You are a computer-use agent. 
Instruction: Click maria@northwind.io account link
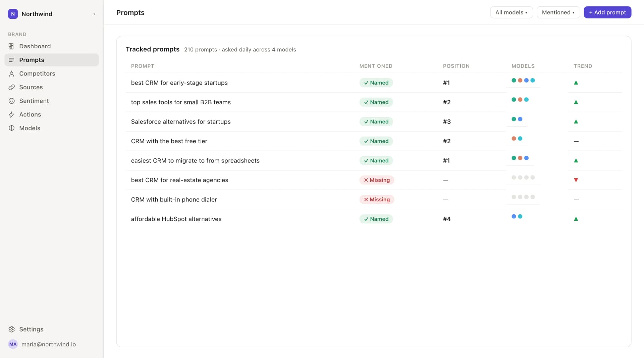pos(49,345)
